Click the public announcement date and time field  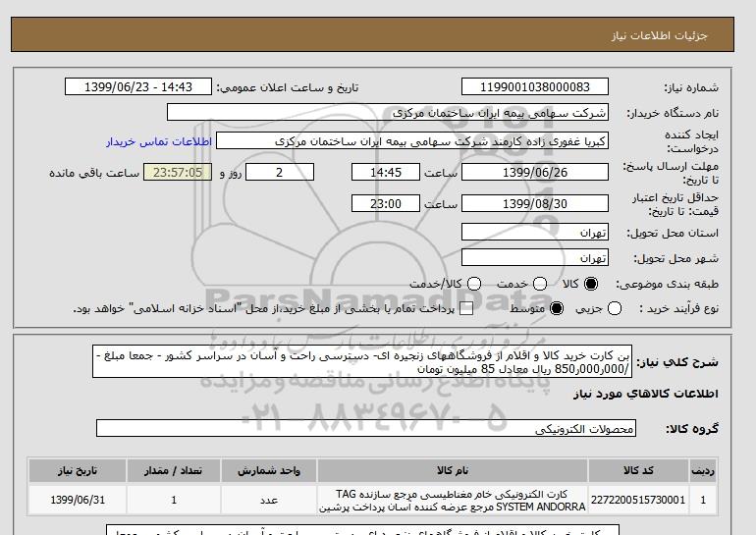coord(138,86)
